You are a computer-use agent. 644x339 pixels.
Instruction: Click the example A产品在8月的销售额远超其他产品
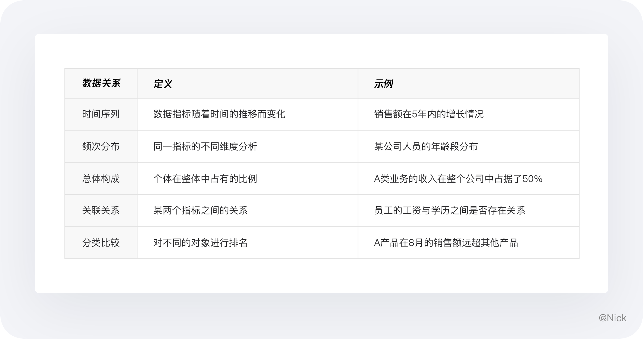point(446,243)
